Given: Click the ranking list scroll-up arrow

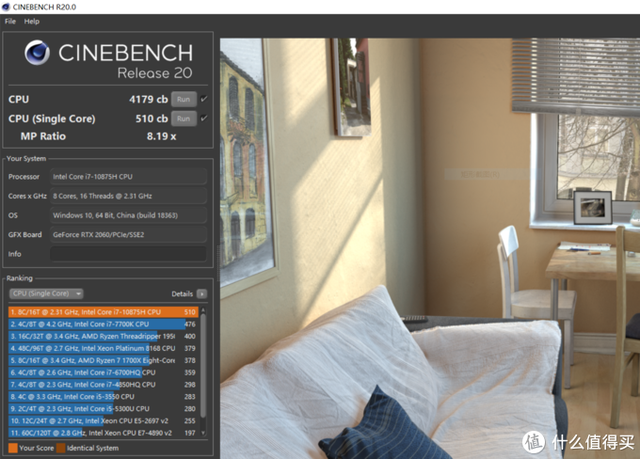Looking at the screenshot, I should [x=203, y=310].
